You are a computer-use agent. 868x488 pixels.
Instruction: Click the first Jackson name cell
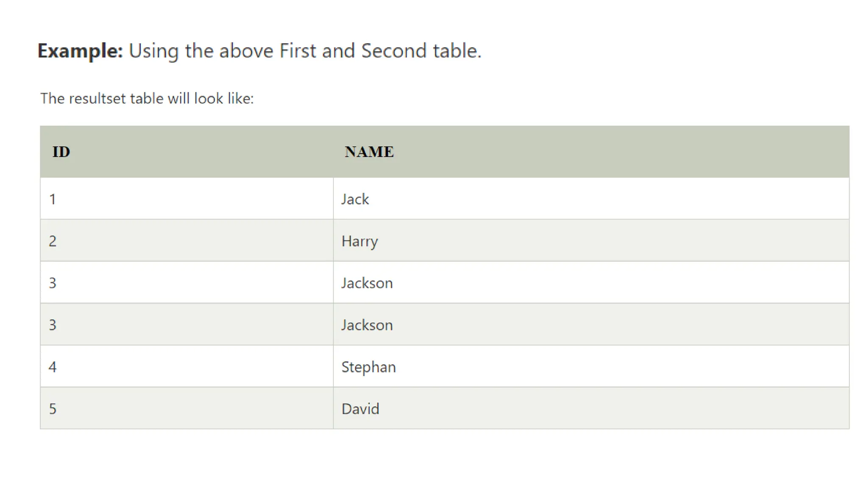[367, 283]
